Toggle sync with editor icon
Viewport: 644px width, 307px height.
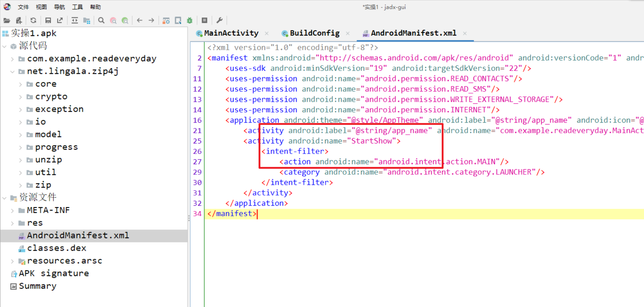click(74, 20)
